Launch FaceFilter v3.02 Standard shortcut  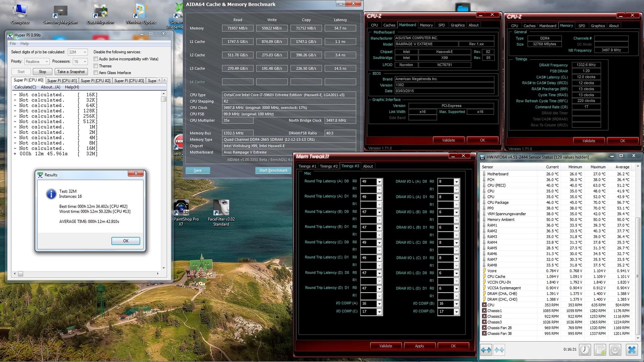pyautogui.click(x=221, y=213)
